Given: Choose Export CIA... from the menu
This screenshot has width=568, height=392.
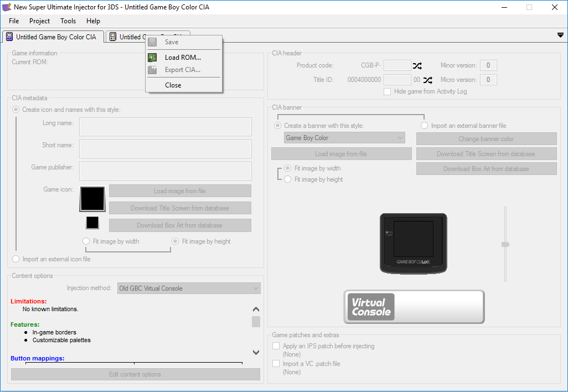Looking at the screenshot, I should 184,70.
